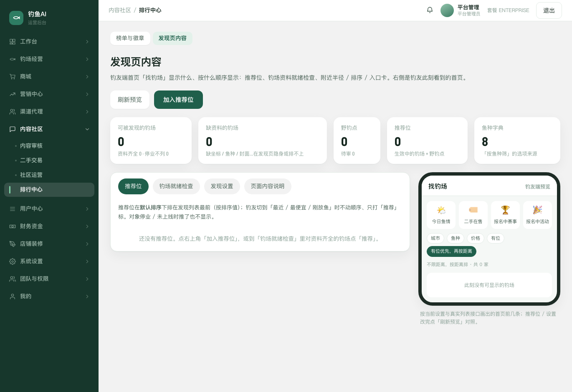Expand 财务资金 chevron in sidebar
This screenshot has width=572, height=392.
[x=87, y=226]
